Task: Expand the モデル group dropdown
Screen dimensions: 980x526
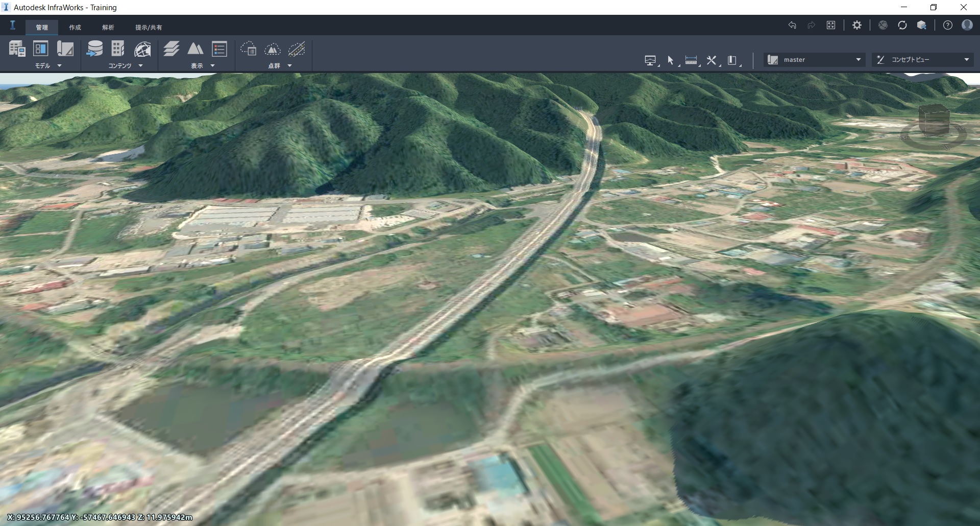Action: (59, 66)
